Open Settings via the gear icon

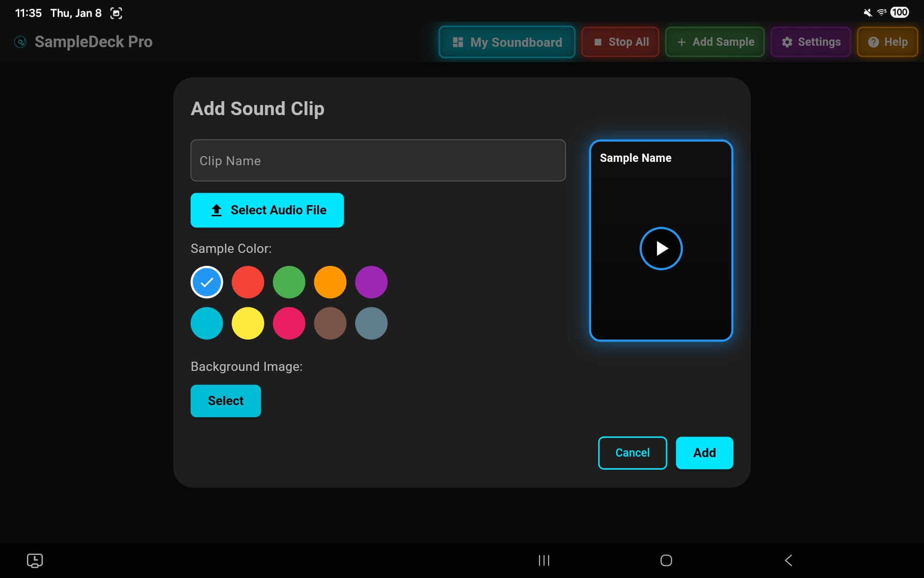point(787,42)
